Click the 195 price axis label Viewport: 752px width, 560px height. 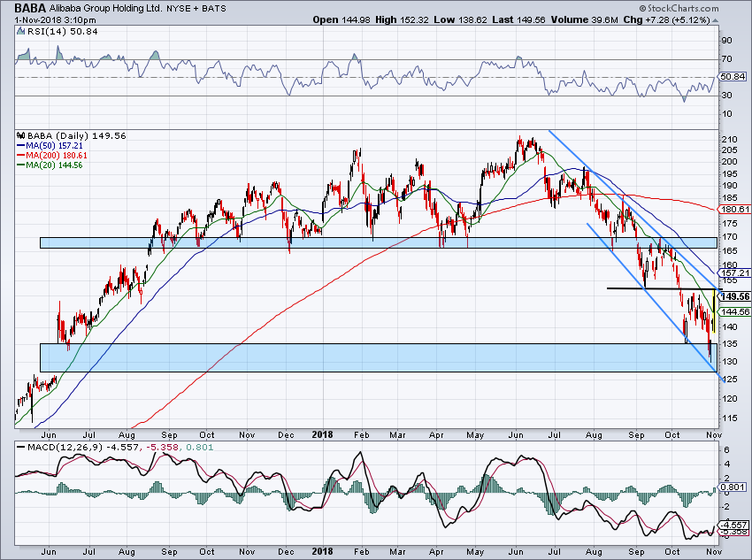730,173
